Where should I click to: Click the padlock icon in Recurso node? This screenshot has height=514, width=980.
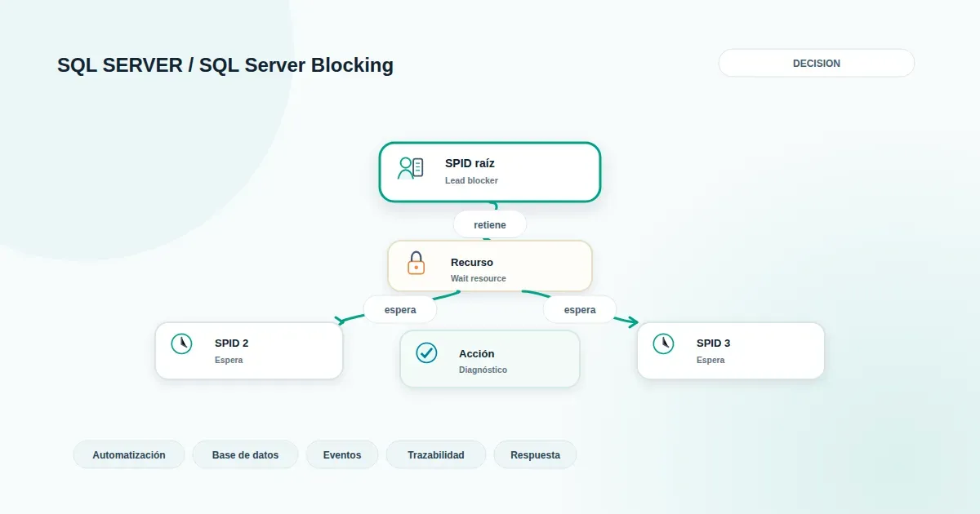pyautogui.click(x=416, y=263)
